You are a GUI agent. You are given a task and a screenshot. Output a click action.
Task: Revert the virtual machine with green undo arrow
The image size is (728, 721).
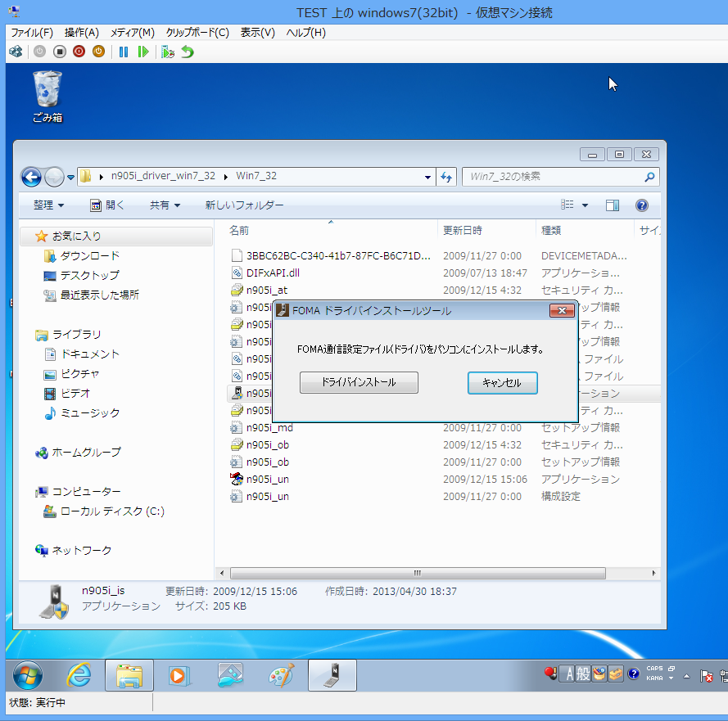click(x=188, y=52)
